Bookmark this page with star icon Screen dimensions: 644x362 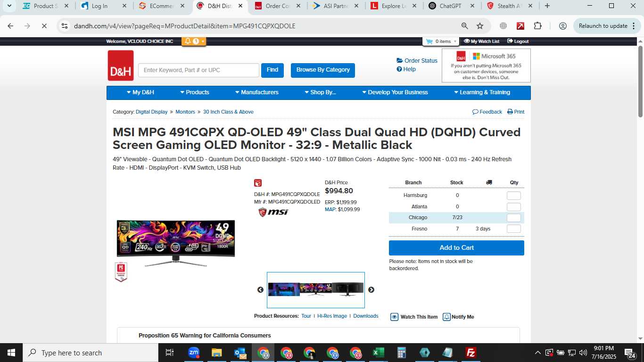coord(480,26)
